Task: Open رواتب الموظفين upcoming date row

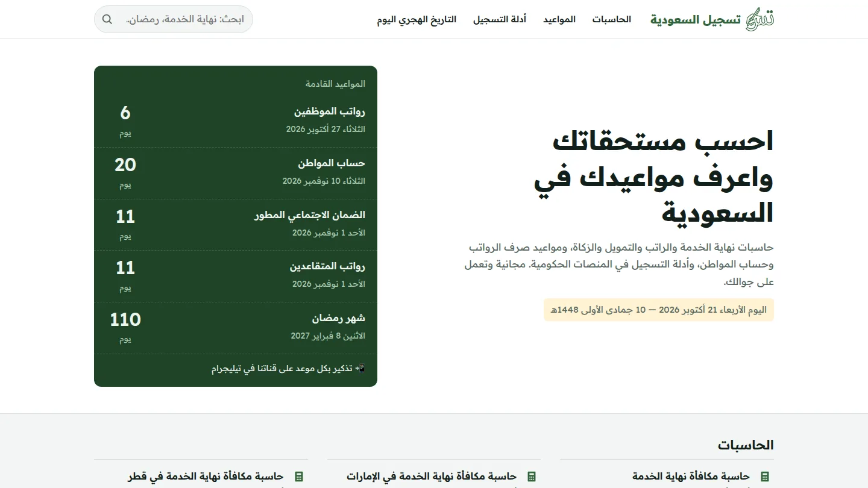Action: (236, 121)
